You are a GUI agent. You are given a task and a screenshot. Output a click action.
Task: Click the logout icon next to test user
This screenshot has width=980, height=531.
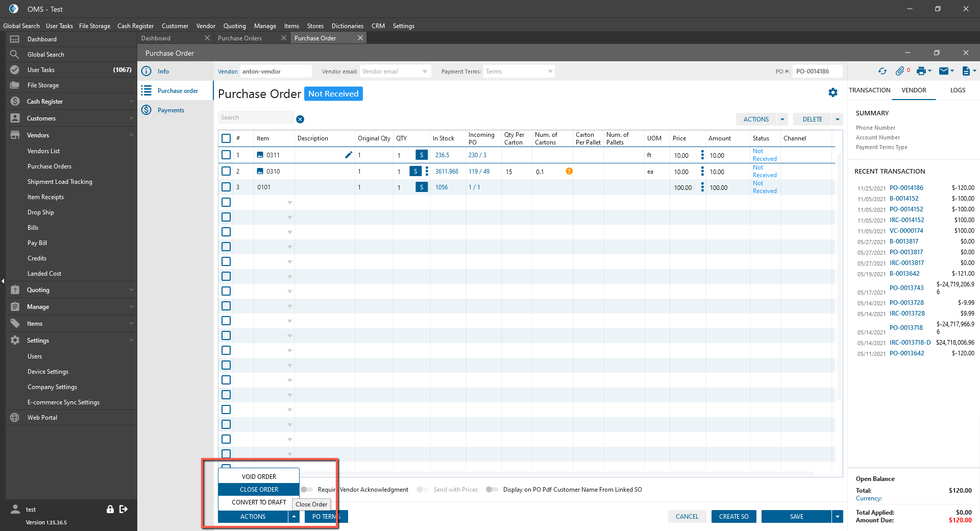[124, 509]
